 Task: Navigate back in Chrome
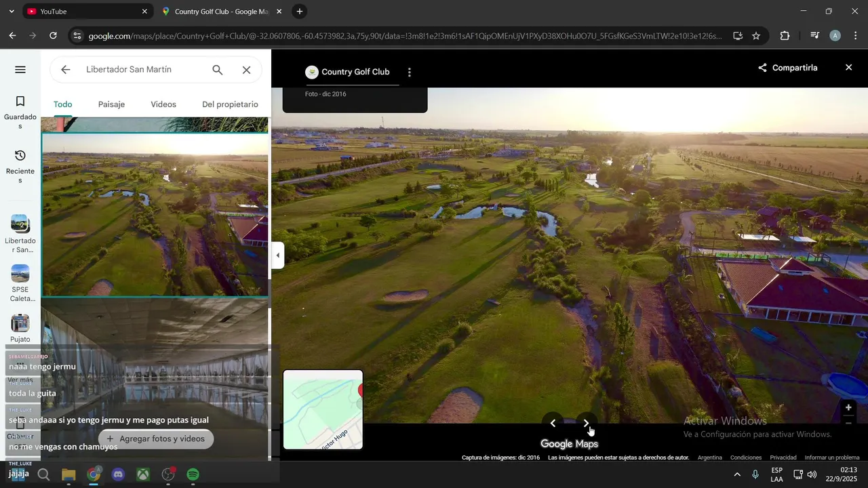[12, 36]
